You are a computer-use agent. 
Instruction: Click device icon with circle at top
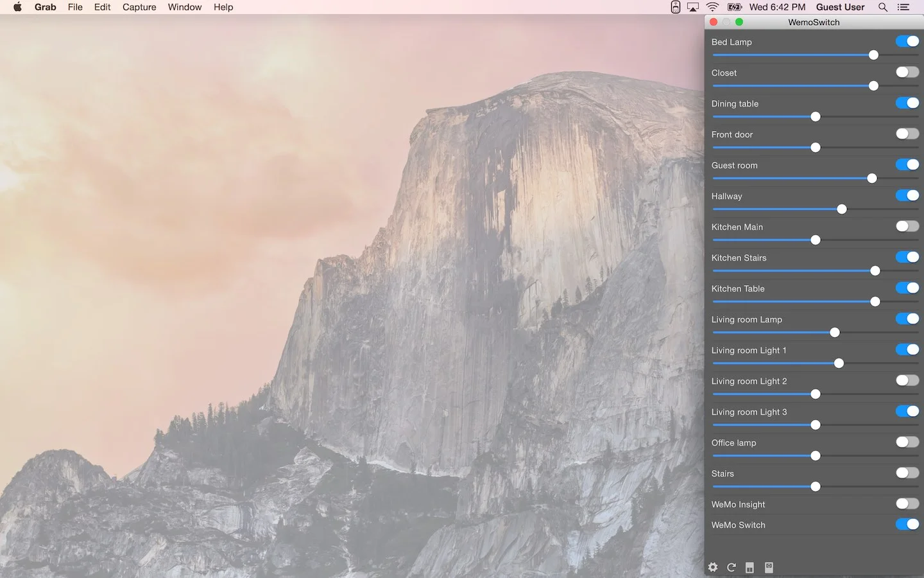(769, 567)
